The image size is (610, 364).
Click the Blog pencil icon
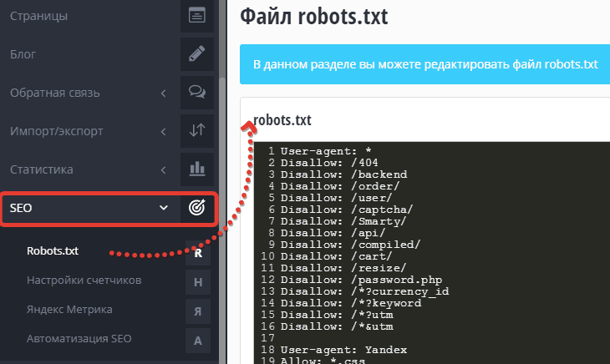(197, 54)
